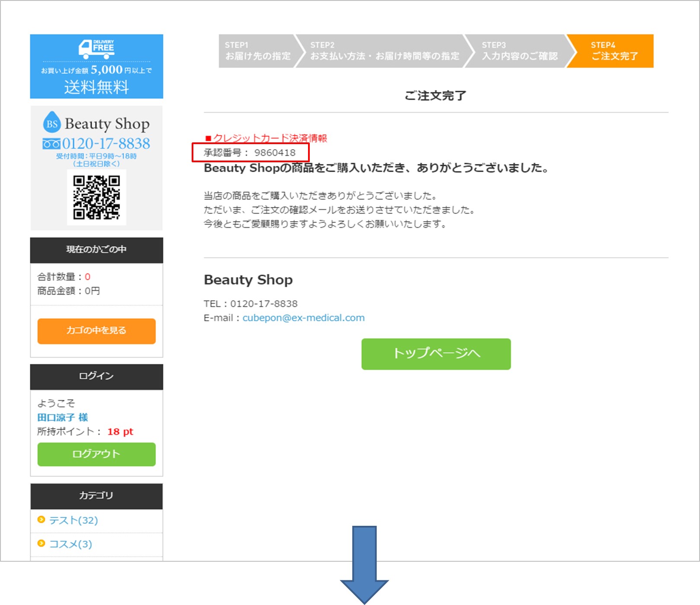Viewport: 700px width, 605px height.
Task: Click the QR code image
Action: pos(96,197)
